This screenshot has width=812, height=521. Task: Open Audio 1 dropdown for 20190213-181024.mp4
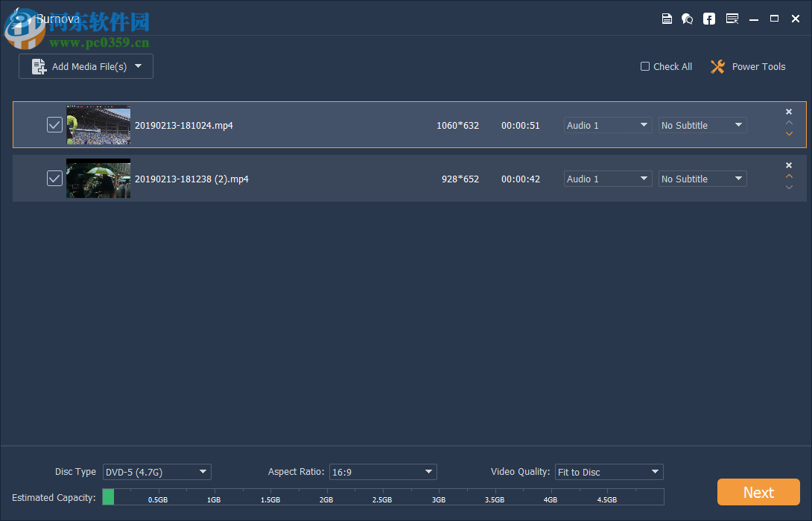click(607, 125)
